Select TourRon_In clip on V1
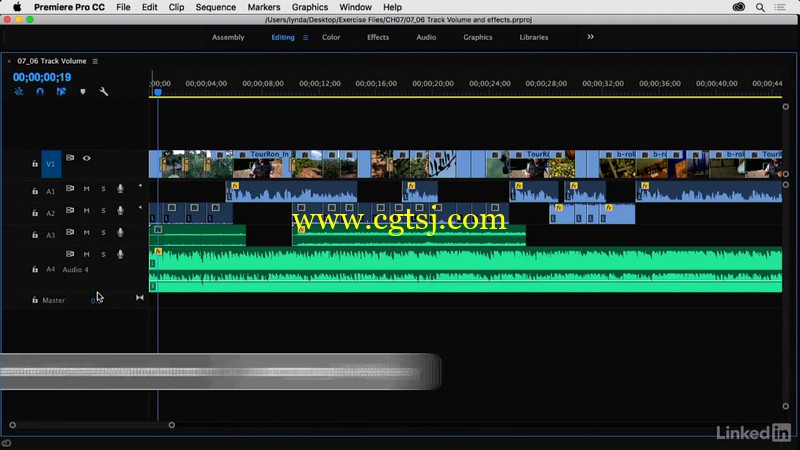The width and height of the screenshot is (800, 450). (262, 164)
